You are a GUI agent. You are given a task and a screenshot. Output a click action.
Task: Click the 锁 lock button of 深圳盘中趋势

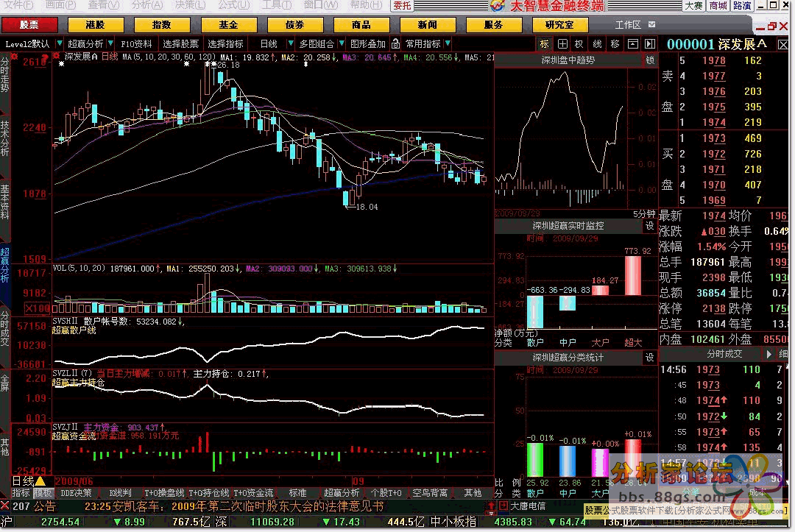(x=649, y=60)
